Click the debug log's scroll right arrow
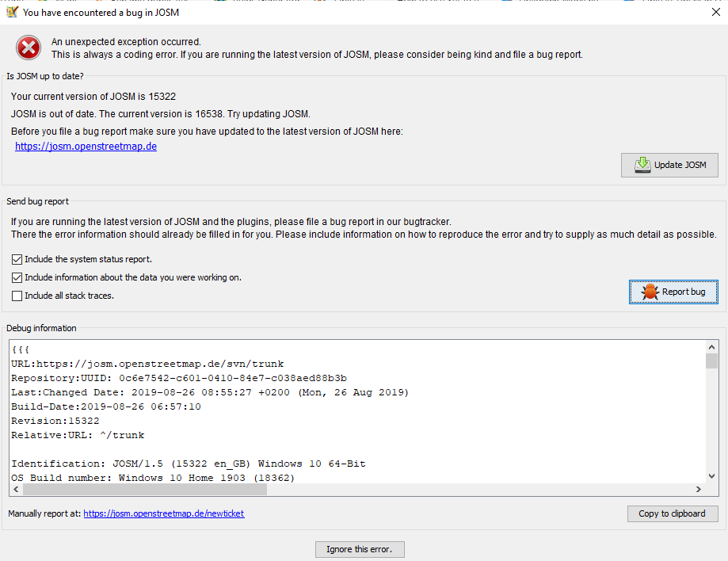This screenshot has height=561, width=728. pyautogui.click(x=699, y=490)
